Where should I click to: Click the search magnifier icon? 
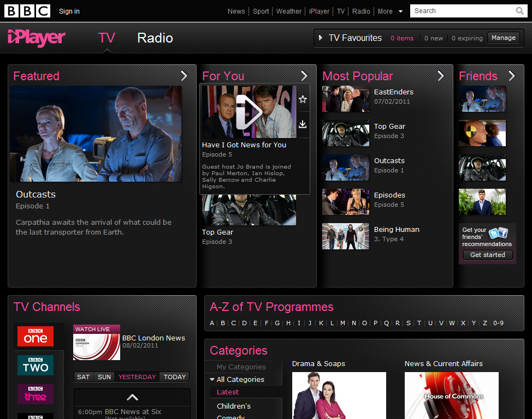[x=519, y=11]
